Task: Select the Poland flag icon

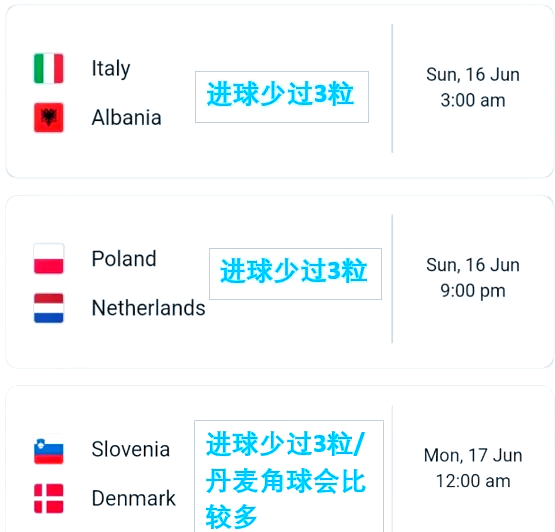Action: (48, 259)
